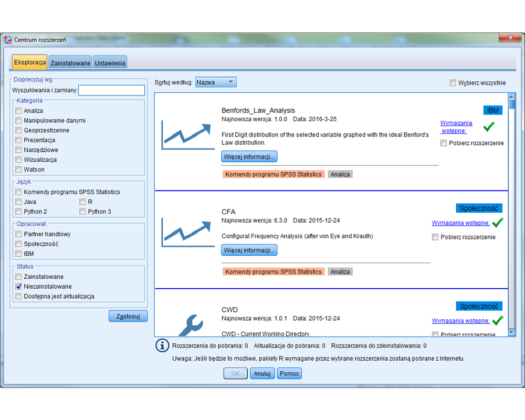This screenshot has width=525, height=420.
Task: Click the Pomoc button
Action: (x=289, y=373)
